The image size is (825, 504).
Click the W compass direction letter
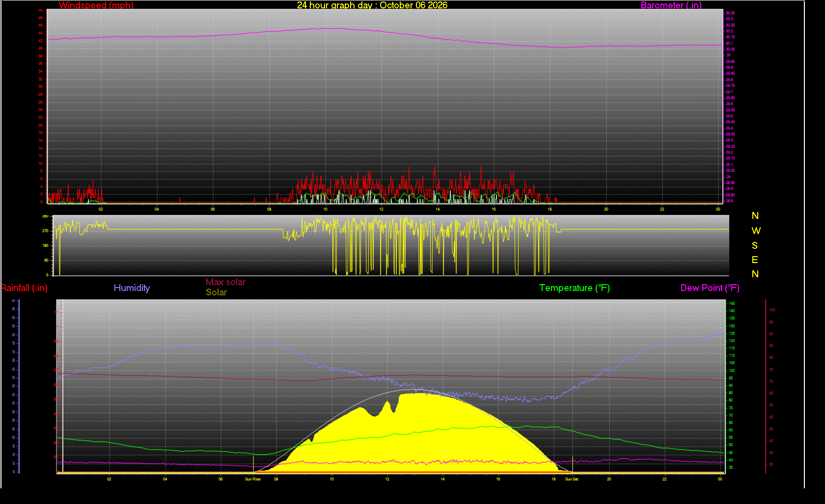click(756, 231)
